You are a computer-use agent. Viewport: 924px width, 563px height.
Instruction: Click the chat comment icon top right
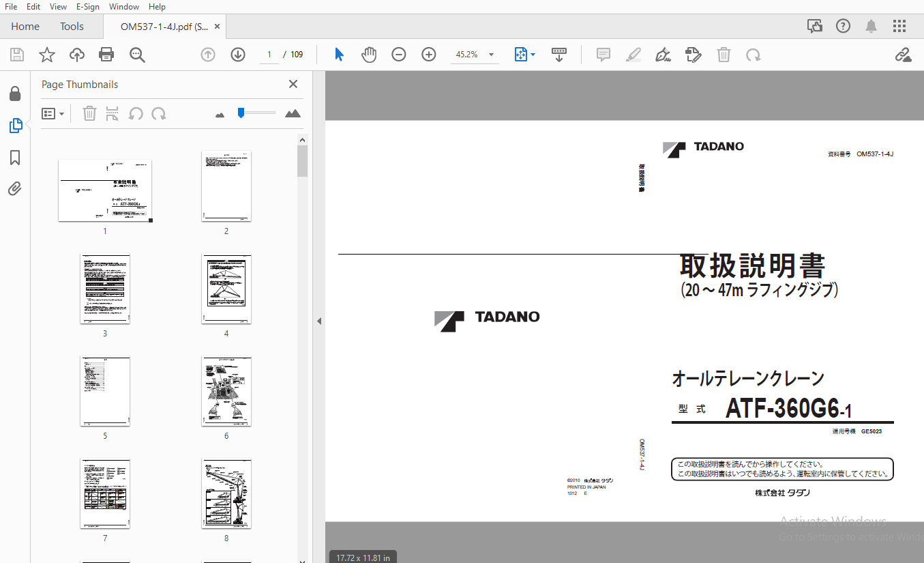pos(815,26)
